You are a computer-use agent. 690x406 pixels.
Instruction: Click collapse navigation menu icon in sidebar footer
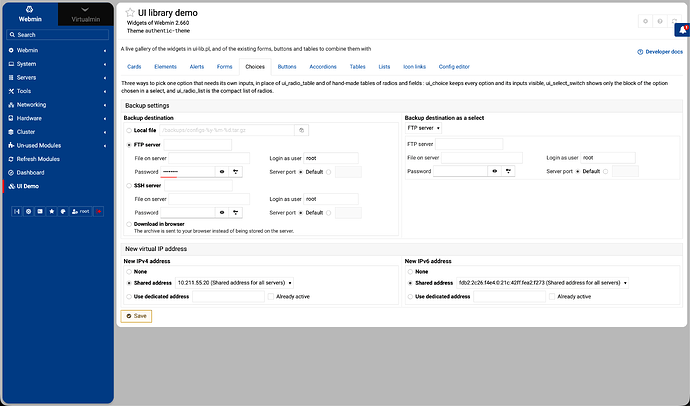[17, 212]
